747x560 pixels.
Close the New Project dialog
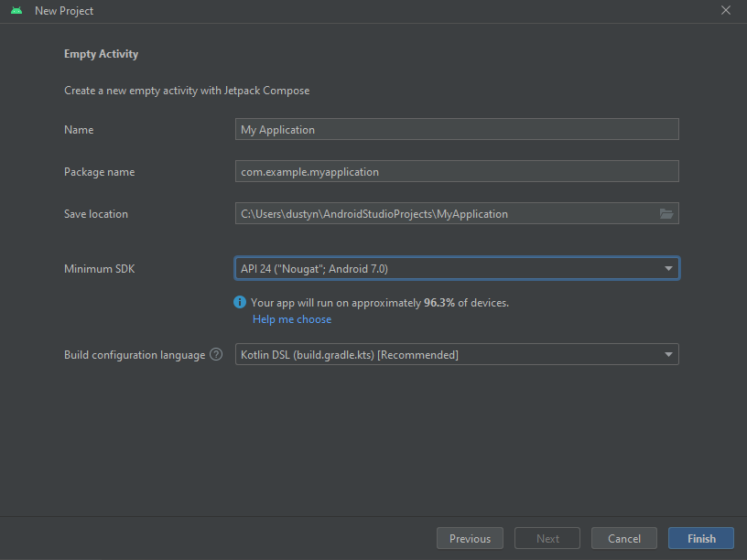726,10
